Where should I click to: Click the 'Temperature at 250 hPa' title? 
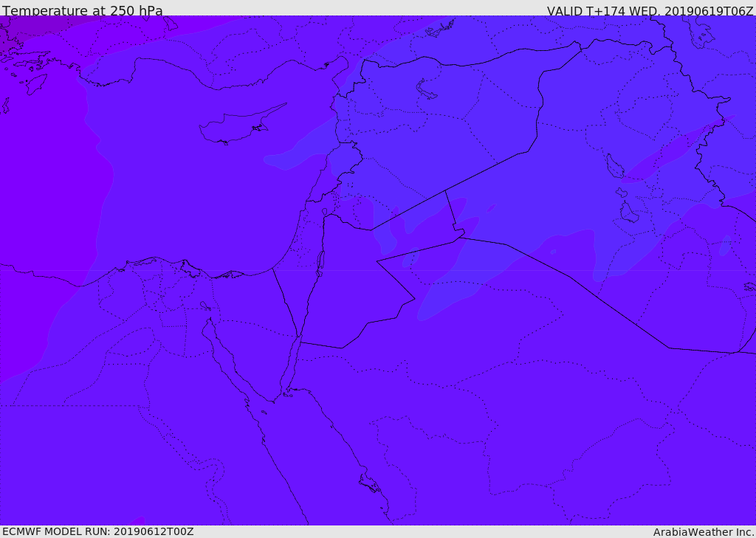[x=83, y=10]
